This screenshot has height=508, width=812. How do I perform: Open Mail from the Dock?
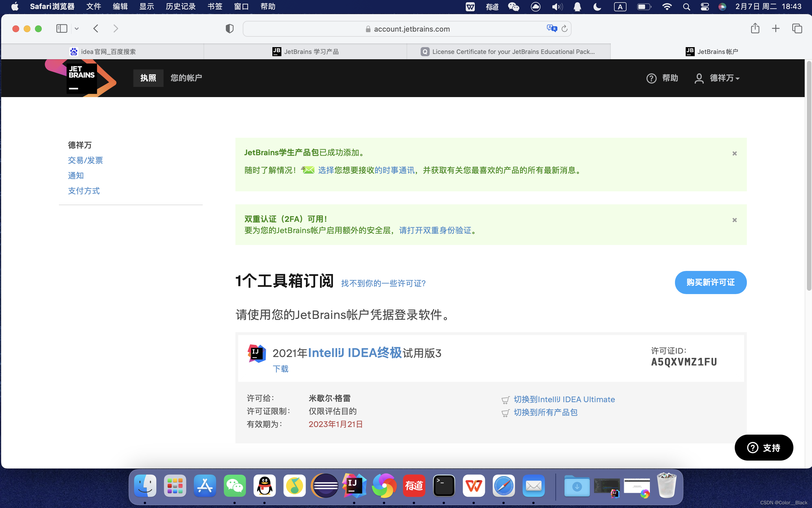[x=533, y=485]
